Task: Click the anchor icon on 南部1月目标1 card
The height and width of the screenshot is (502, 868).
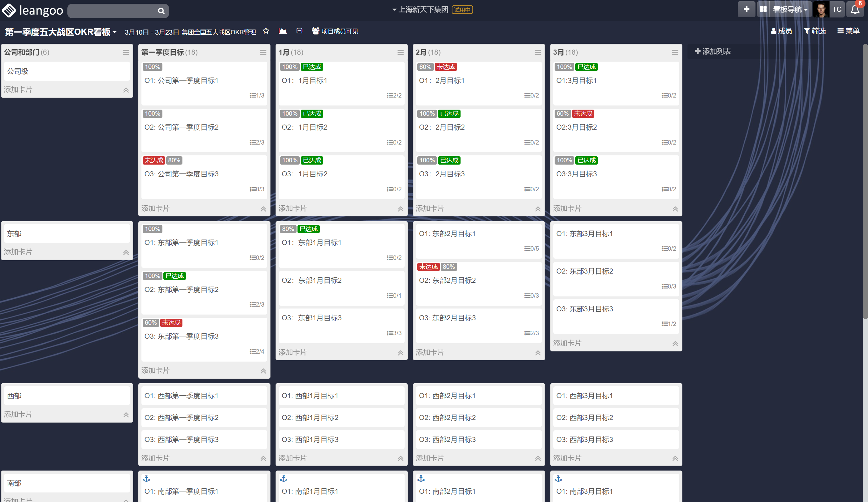Action: pos(284,478)
